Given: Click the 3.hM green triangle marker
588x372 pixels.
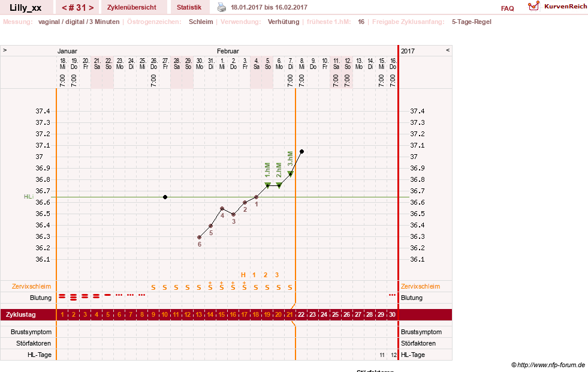Looking at the screenshot, I should 290,174.
